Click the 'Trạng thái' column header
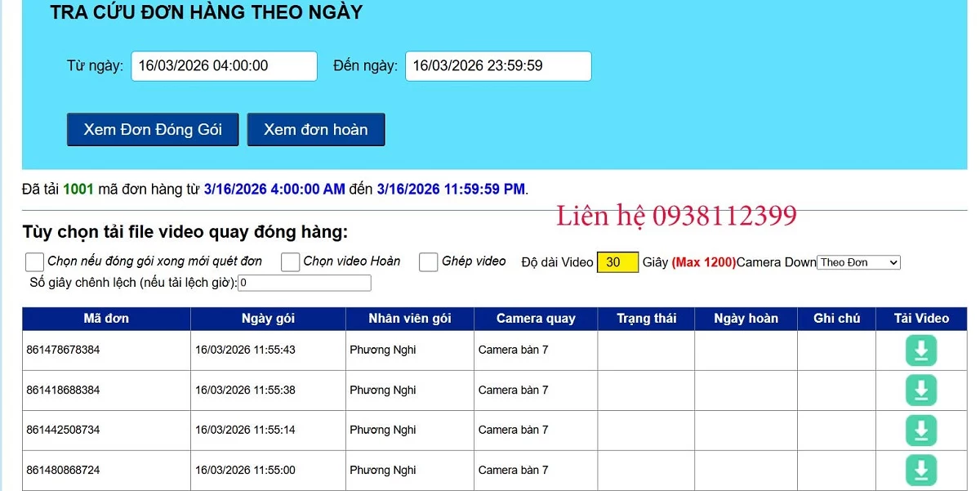Image resolution: width=980 pixels, height=491 pixels. pyautogui.click(x=645, y=319)
